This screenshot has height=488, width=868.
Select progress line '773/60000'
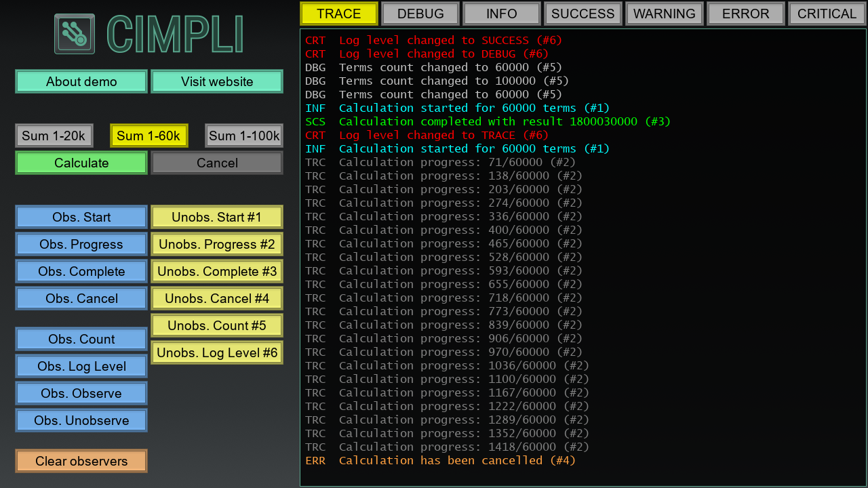pyautogui.click(x=444, y=312)
